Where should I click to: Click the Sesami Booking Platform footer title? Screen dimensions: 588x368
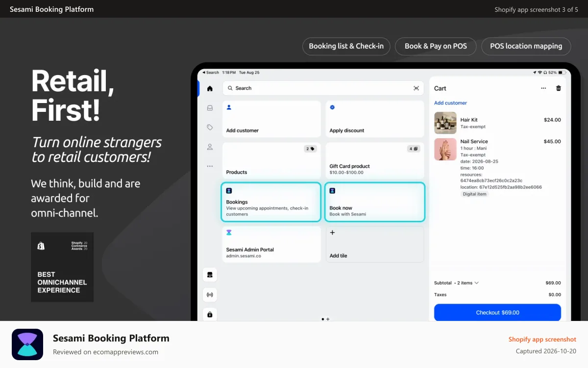tap(111, 338)
